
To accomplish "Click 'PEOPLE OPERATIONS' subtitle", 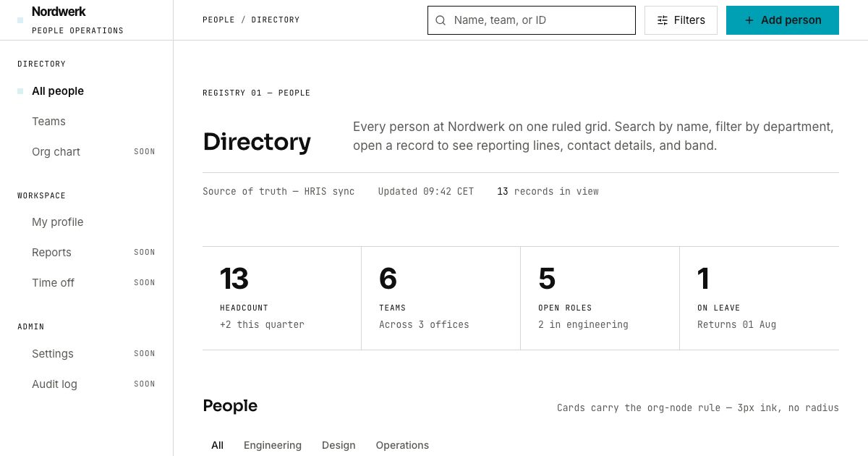I will (77, 31).
